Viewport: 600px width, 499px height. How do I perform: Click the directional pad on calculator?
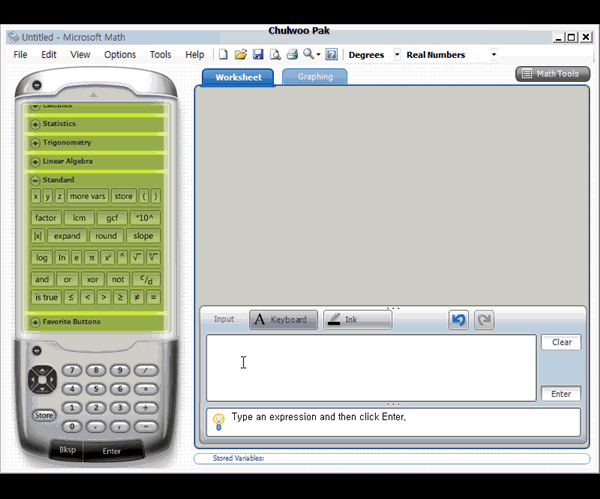click(x=42, y=380)
